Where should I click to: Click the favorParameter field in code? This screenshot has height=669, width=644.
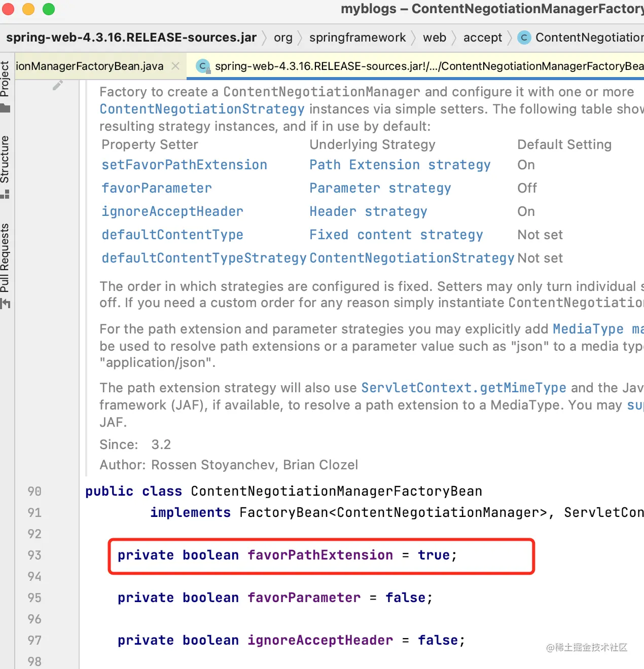(304, 598)
